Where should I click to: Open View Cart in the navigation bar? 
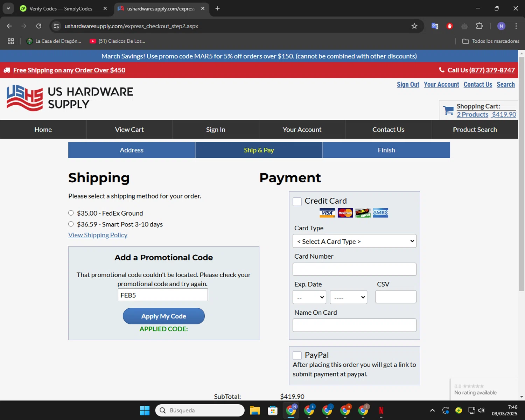click(129, 129)
